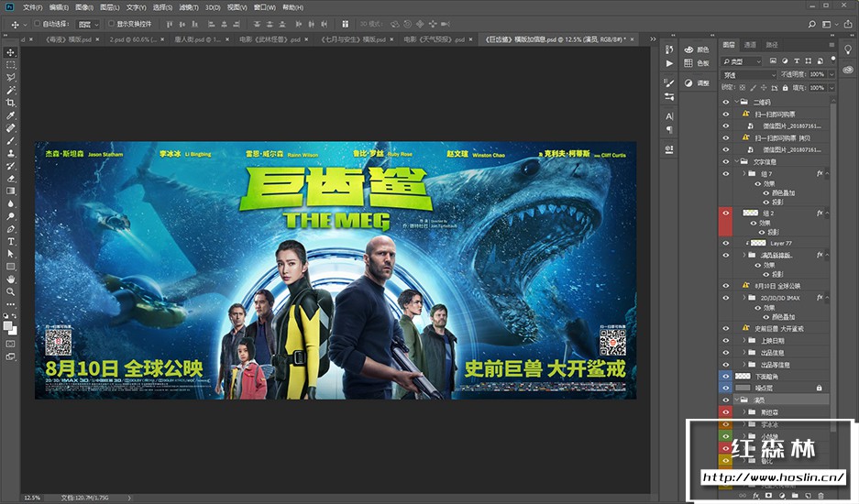Image resolution: width=859 pixels, height=504 pixels.
Task: Open the Opacity value dropdown arrow
Action: [831, 74]
